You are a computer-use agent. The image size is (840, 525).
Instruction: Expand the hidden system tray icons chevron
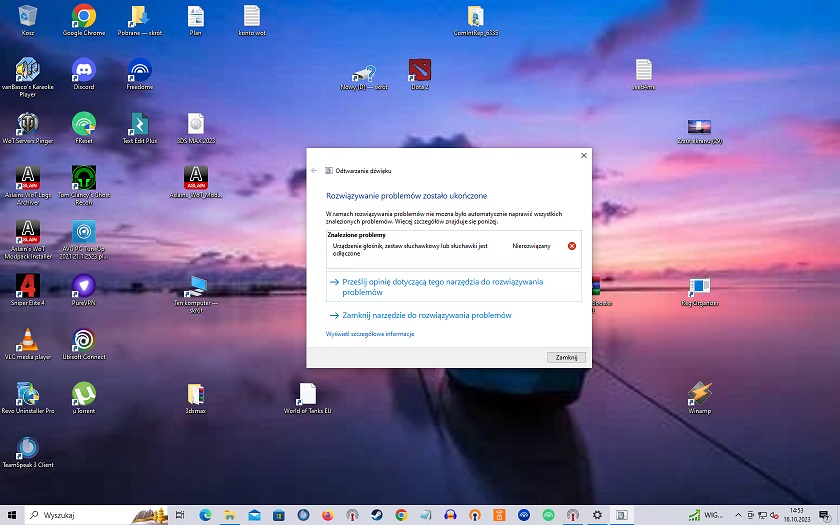(737, 515)
